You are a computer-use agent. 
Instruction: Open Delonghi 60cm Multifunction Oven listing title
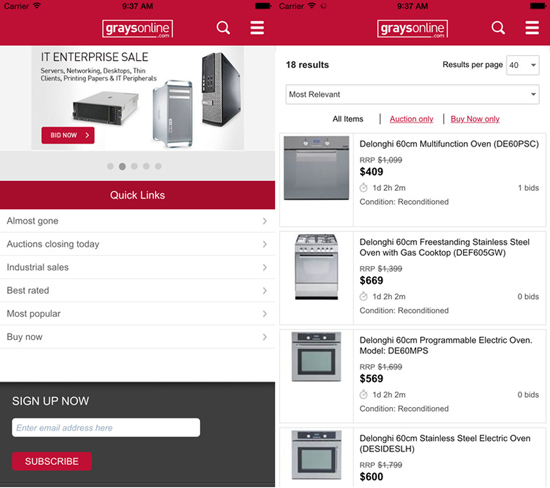[449, 144]
